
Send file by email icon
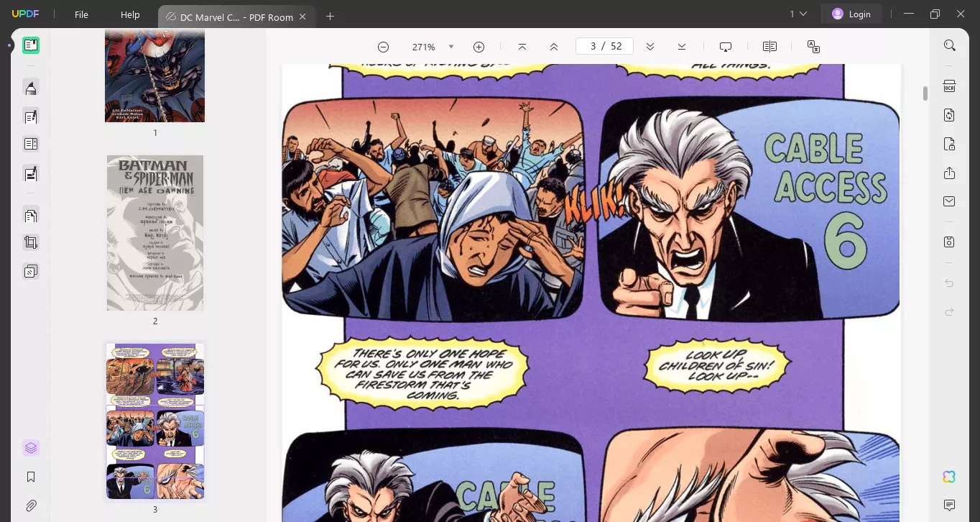(949, 201)
